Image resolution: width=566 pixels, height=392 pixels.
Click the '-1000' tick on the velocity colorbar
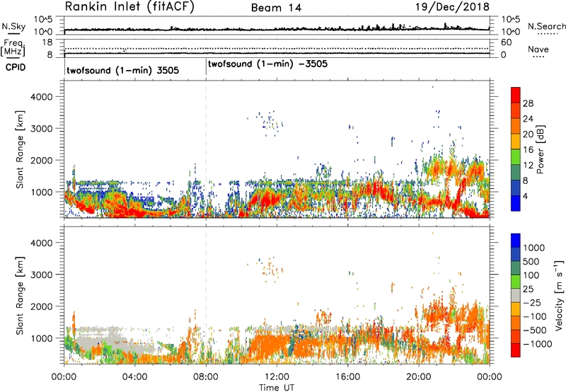click(537, 344)
